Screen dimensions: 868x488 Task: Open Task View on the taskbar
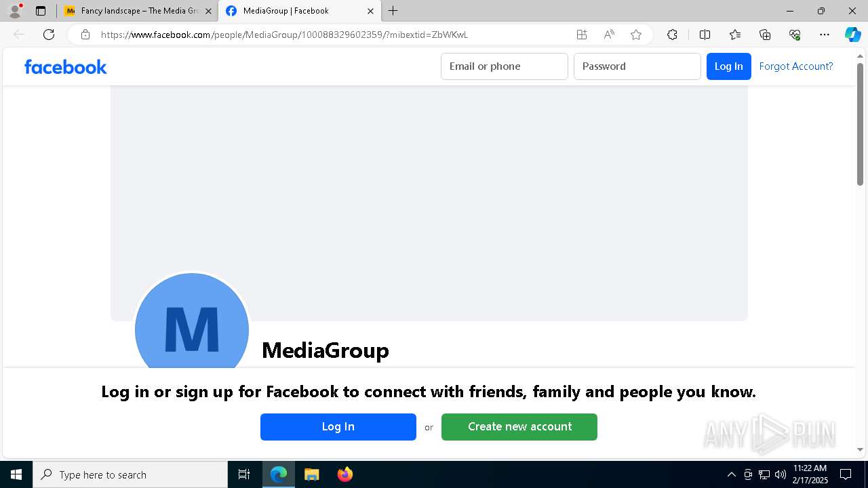[x=244, y=474]
